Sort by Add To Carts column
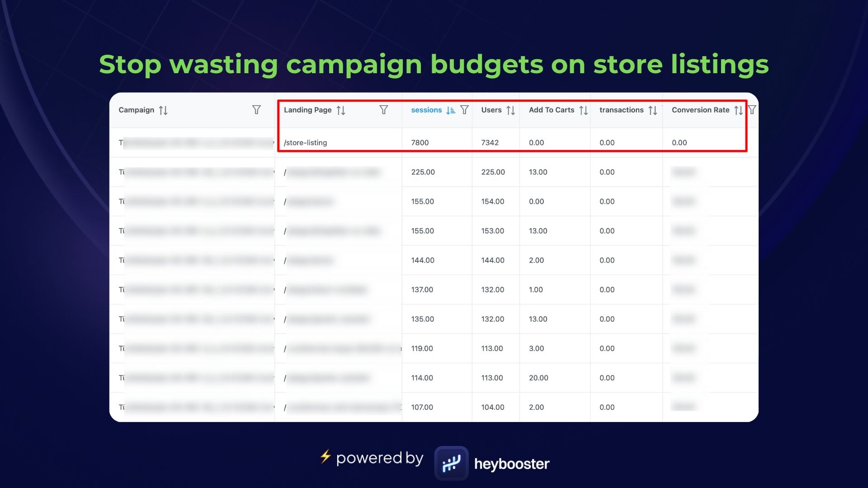The width and height of the screenshot is (868, 488). pos(583,110)
